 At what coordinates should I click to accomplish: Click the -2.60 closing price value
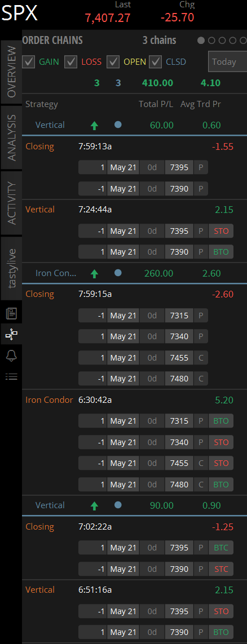[223, 294]
